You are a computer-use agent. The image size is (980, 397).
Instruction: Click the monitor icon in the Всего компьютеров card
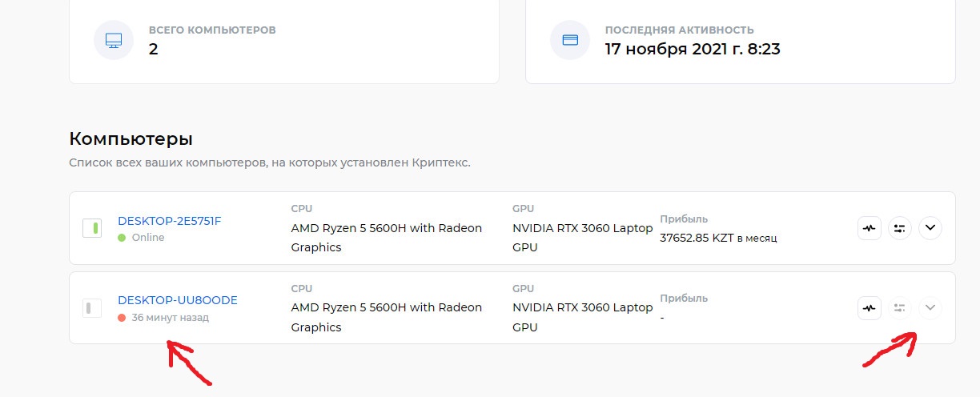pyautogui.click(x=114, y=40)
